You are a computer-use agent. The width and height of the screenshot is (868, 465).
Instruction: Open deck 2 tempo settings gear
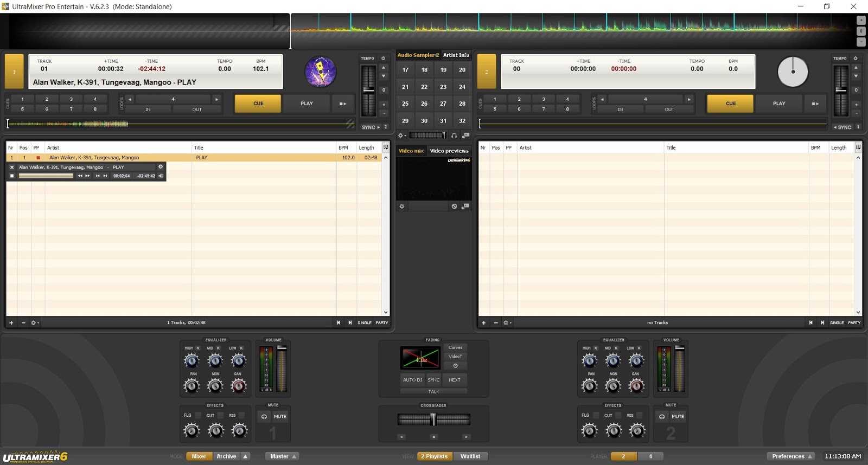coord(856,59)
